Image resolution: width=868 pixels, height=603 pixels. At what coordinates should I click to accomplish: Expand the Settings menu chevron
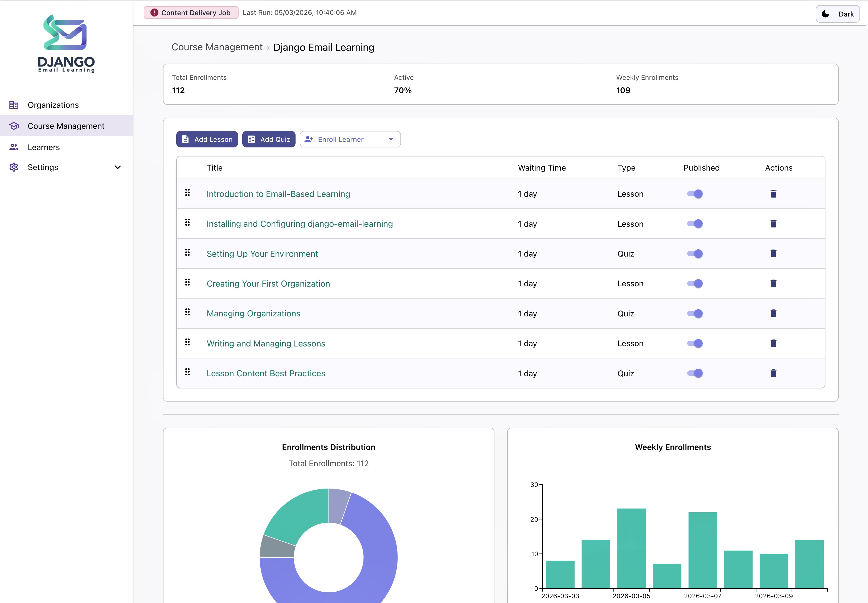coord(118,167)
